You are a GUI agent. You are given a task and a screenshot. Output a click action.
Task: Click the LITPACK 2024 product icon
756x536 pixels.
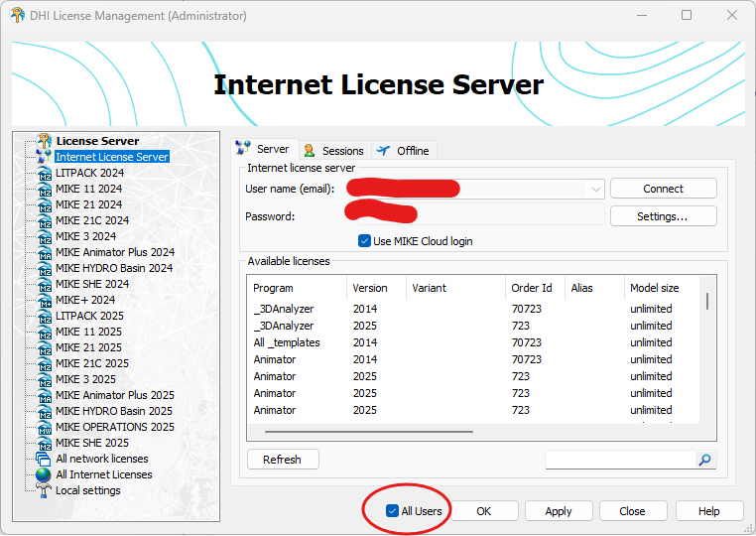(45, 173)
